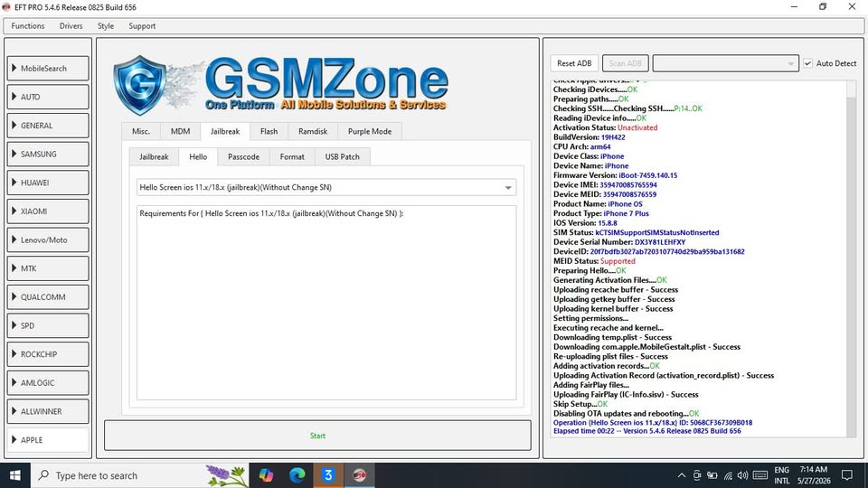Switch to the Flash tab
868x488 pixels.
click(x=269, y=132)
